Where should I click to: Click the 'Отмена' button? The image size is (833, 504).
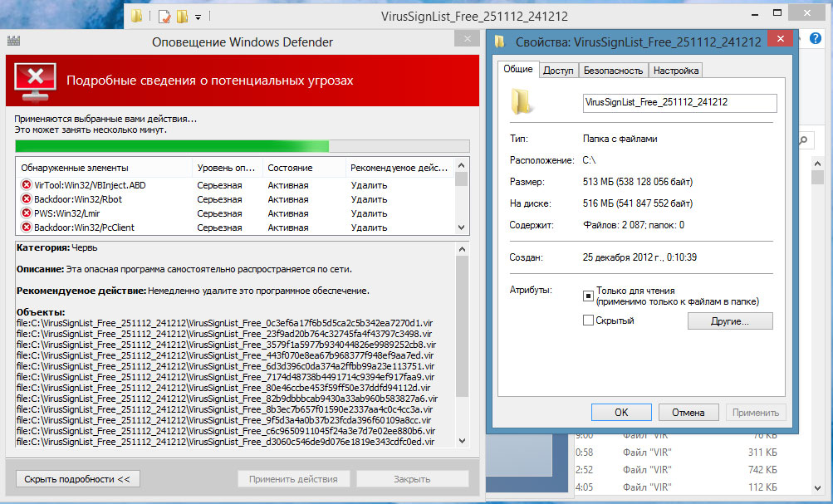point(688,412)
